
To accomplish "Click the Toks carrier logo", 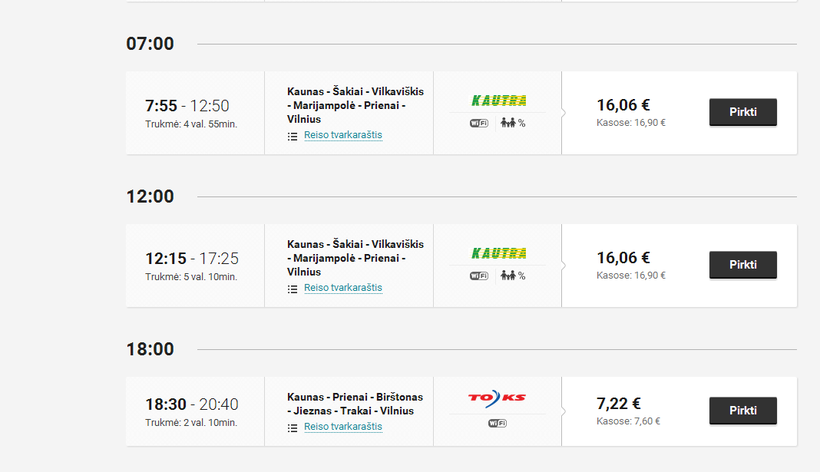I will click(x=497, y=398).
